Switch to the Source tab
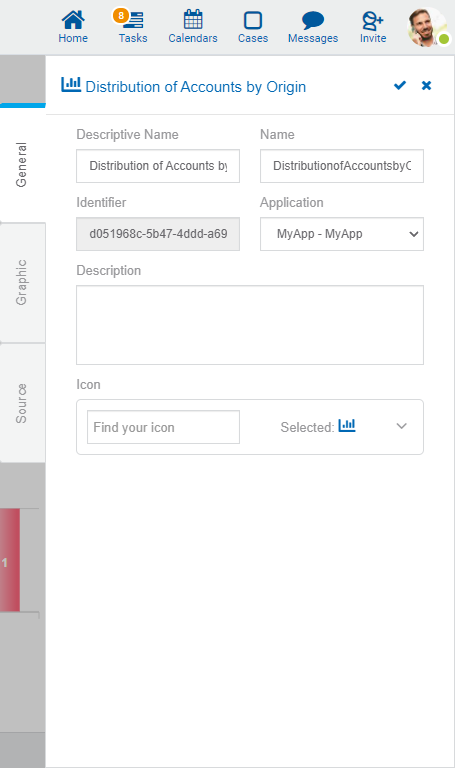 [22, 403]
